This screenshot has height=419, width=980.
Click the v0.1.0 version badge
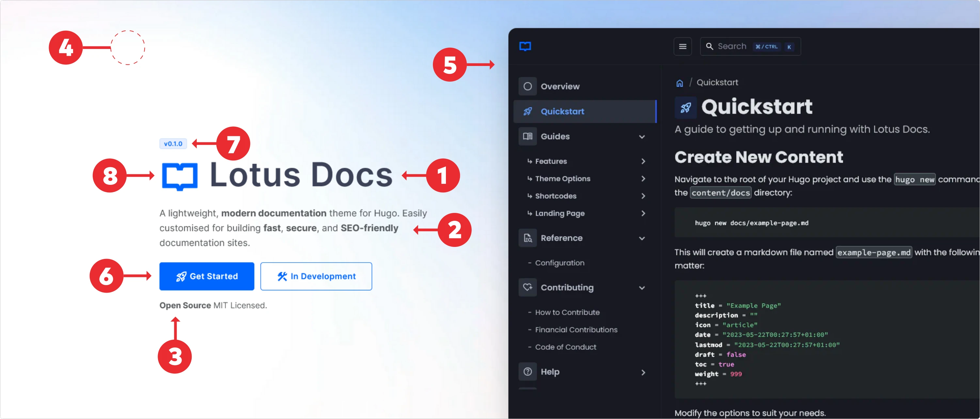[x=173, y=144]
